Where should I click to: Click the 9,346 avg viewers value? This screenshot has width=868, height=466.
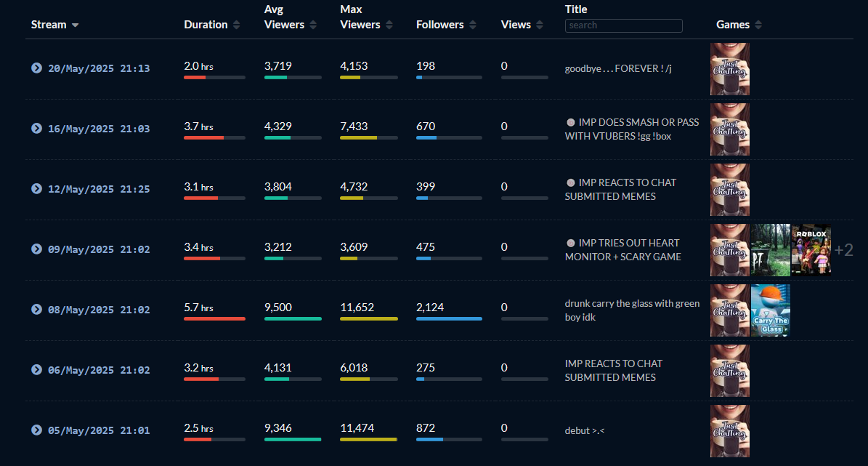point(278,428)
